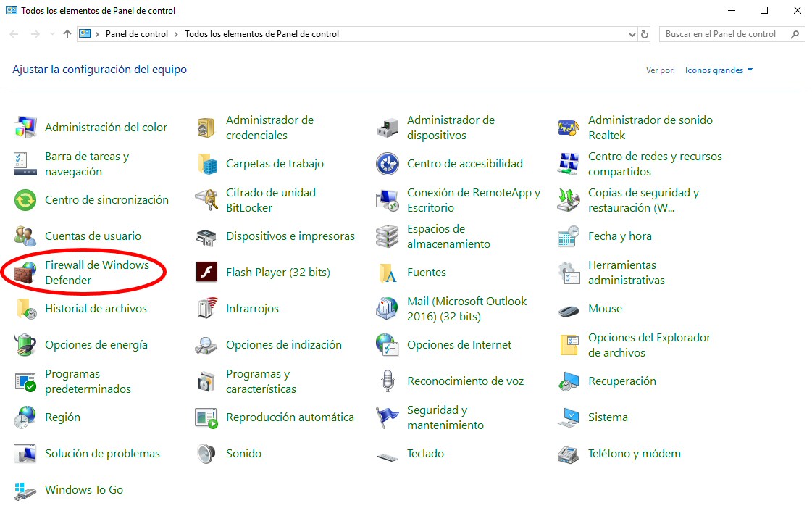812x511 pixels.
Task: Click the Dispositivos e impresoras icon
Action: 206,236
